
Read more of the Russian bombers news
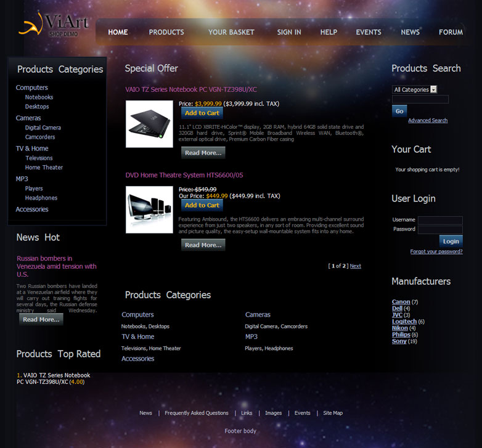pos(41,319)
